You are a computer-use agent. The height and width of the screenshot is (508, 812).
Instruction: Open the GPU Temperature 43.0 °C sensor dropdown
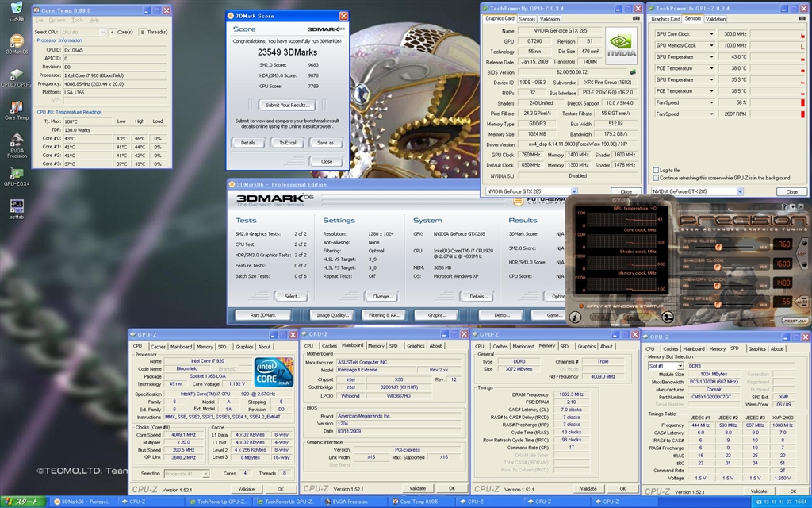pyautogui.click(x=711, y=56)
